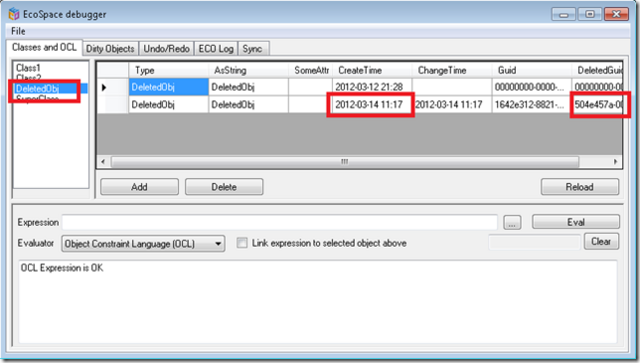This screenshot has height=363, width=640.
Task: Click the Eval button
Action: (576, 222)
